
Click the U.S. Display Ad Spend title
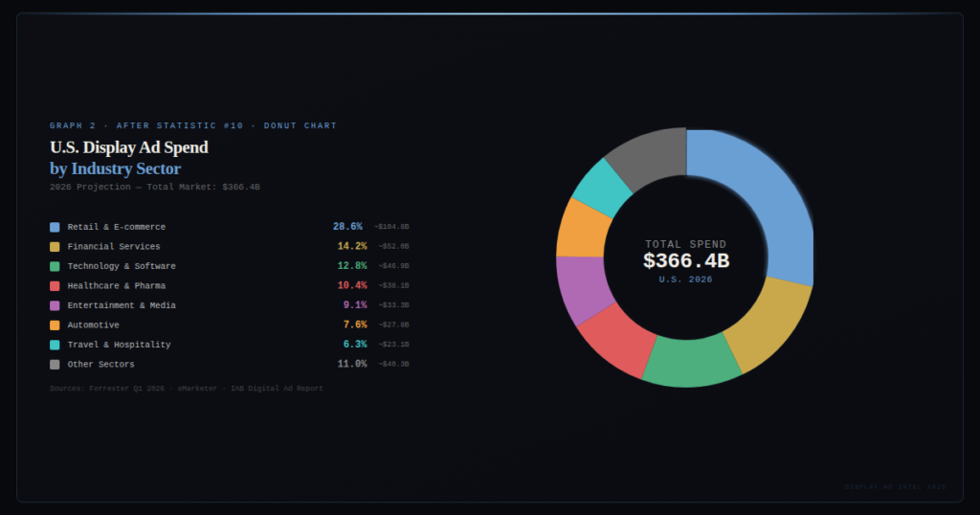coord(129,147)
